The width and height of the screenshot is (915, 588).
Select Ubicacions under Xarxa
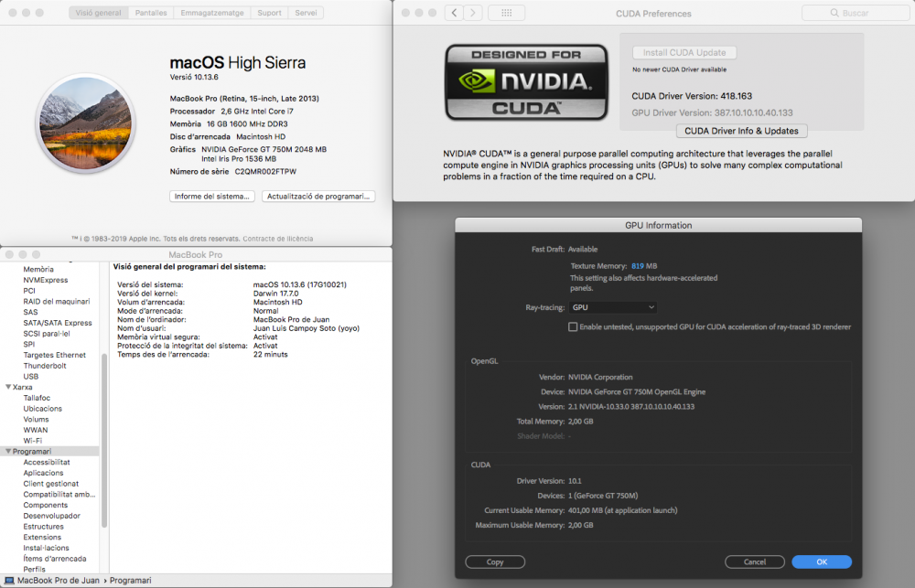(x=43, y=409)
